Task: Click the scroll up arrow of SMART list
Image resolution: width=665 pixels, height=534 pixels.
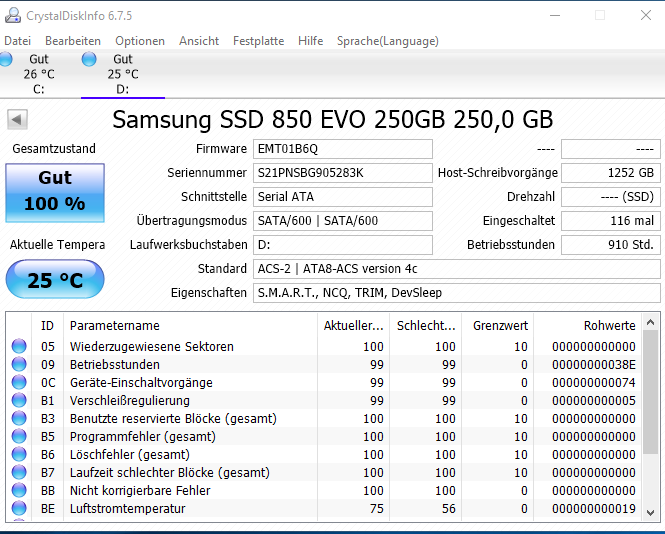Action: pos(650,323)
